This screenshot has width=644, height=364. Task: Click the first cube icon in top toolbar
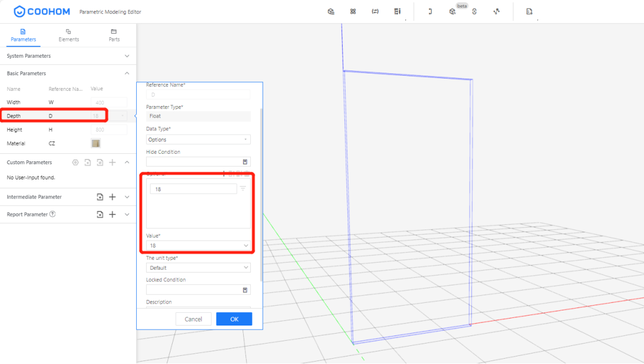[x=330, y=12]
